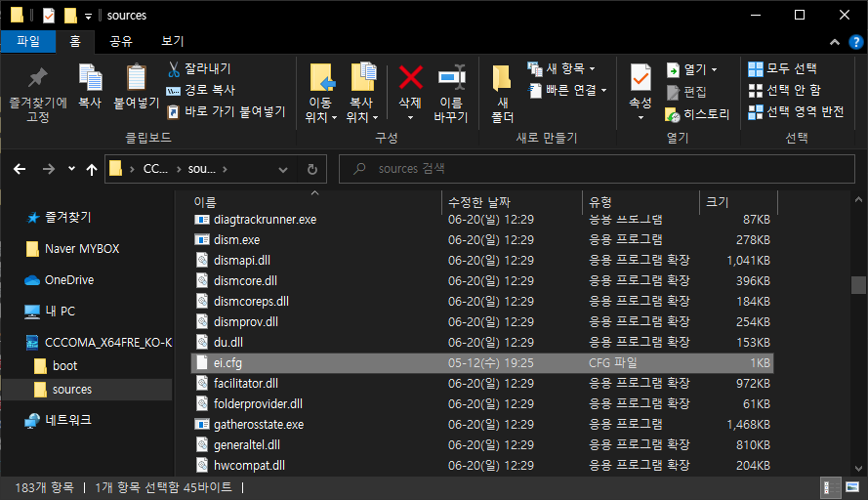Switch to the 홈 ribbon tab
The image size is (868, 500).
click(75, 42)
